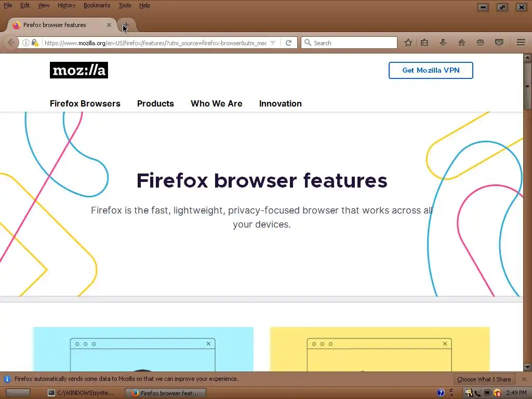The height and width of the screenshot is (399, 532).
Task: Select the Firefox browser features tab
Action: point(61,25)
